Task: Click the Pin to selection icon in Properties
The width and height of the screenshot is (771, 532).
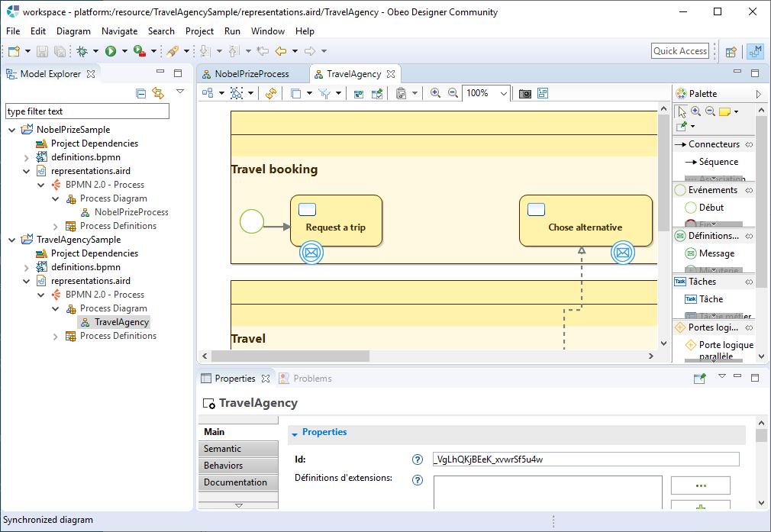Action: point(700,378)
